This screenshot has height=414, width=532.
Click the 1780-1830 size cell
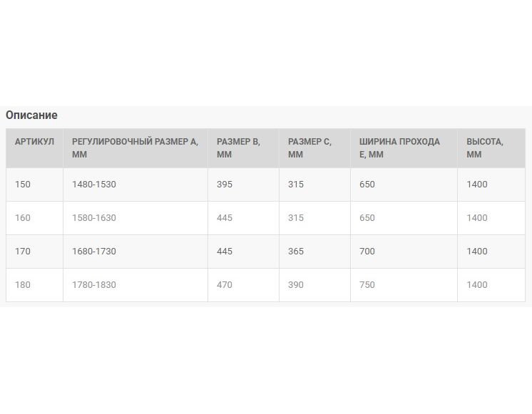[135, 285]
